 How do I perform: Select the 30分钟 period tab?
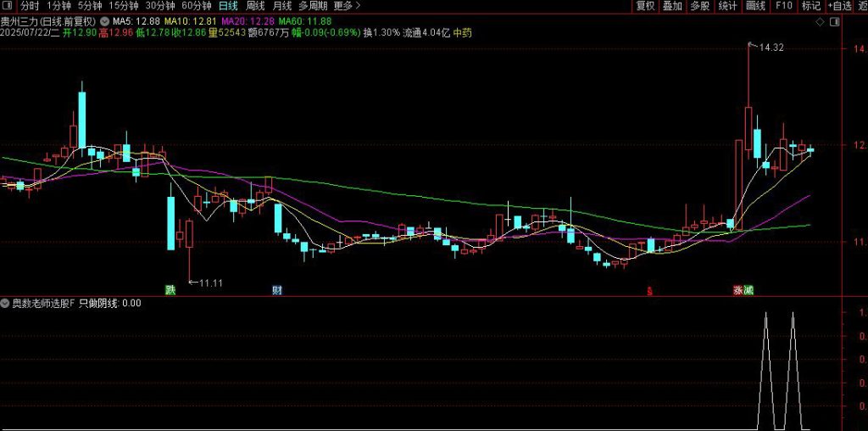pos(159,6)
